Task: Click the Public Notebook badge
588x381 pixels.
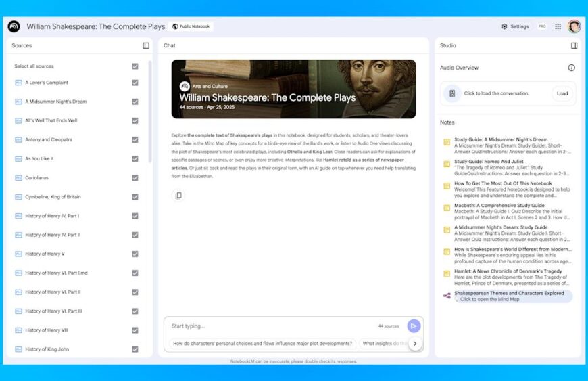Action: coord(191,26)
